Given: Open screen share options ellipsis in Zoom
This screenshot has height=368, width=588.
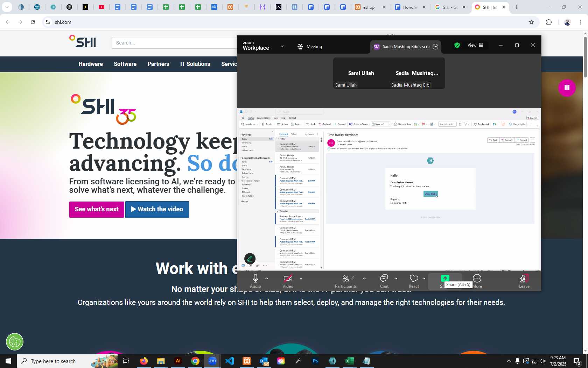Looking at the screenshot, I should point(435,47).
